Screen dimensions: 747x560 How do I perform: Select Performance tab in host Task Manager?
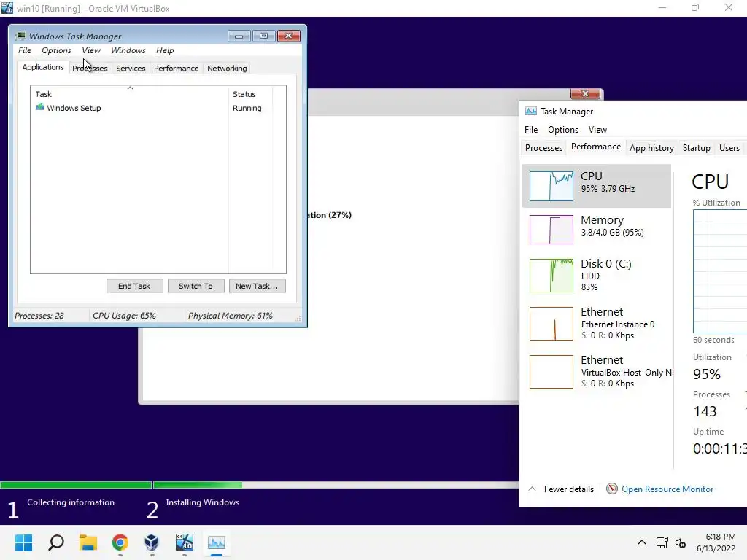(595, 147)
